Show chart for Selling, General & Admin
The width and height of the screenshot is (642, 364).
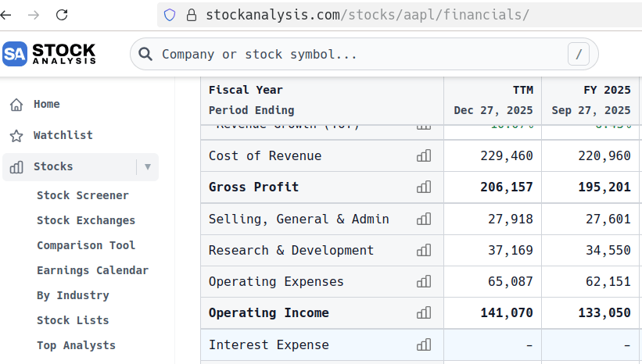pyautogui.click(x=424, y=219)
